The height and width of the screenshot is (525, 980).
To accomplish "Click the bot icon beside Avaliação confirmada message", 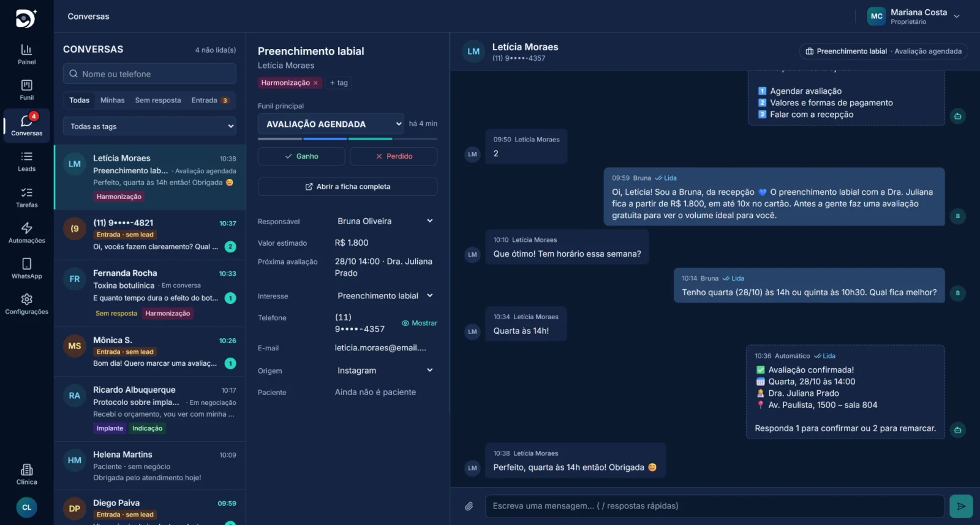I will coord(957,430).
